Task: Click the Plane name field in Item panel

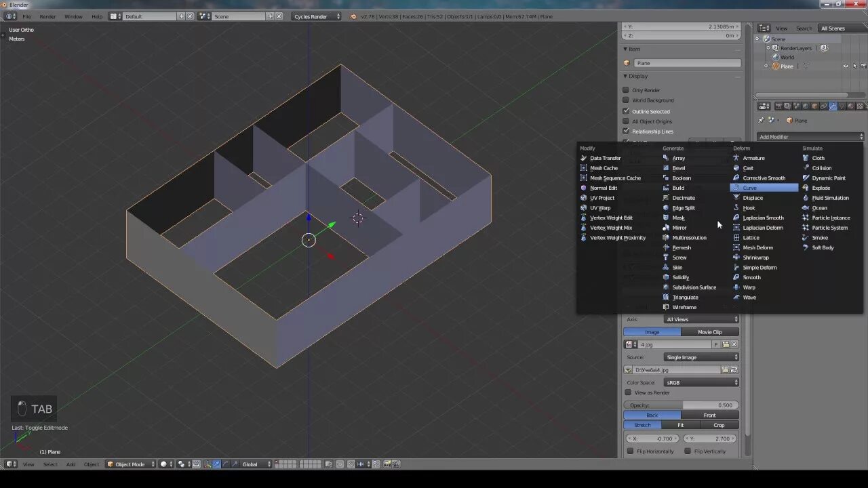Action: [x=688, y=63]
